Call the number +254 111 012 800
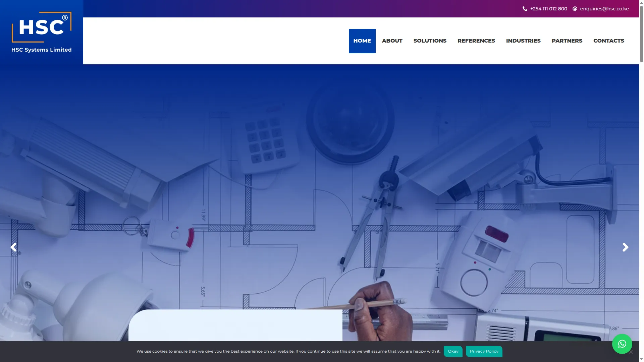Viewport: 644px width, 362px height. click(x=548, y=9)
